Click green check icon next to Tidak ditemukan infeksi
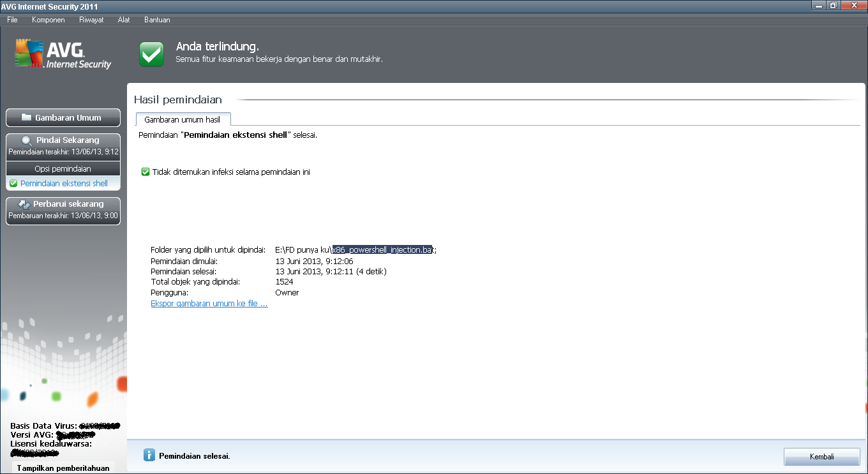 (x=146, y=172)
